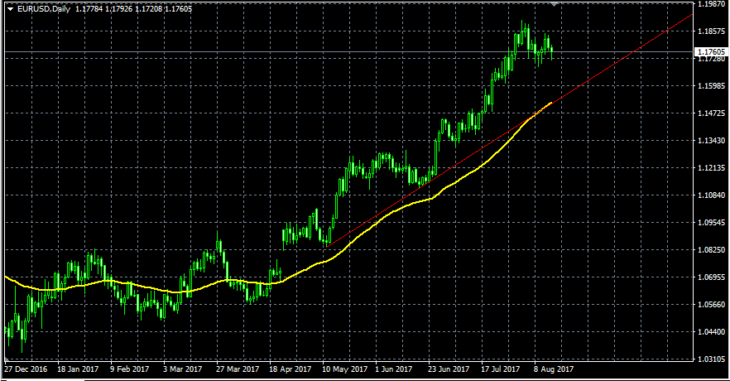730x381 pixels.
Task: Click the 3 Mar 2017 date label
Action: pos(182,369)
